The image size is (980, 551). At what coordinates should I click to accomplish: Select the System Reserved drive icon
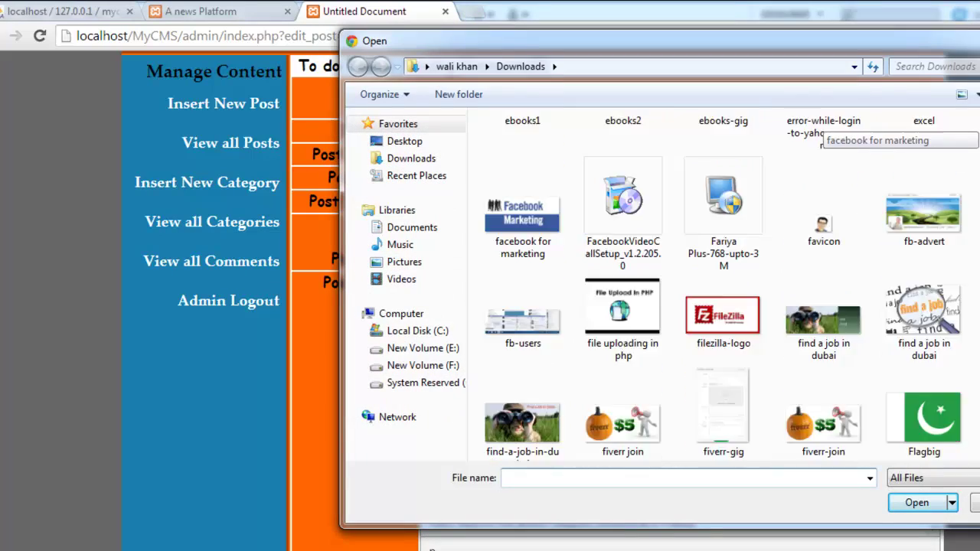click(x=376, y=383)
